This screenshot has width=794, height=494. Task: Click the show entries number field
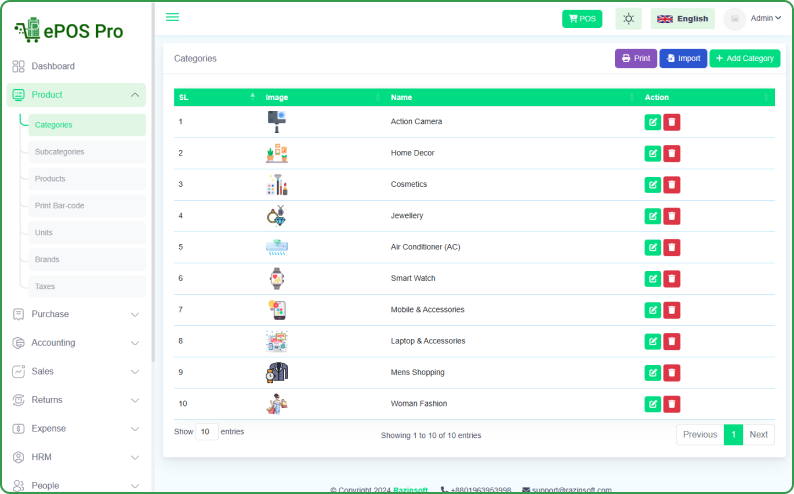pos(206,432)
